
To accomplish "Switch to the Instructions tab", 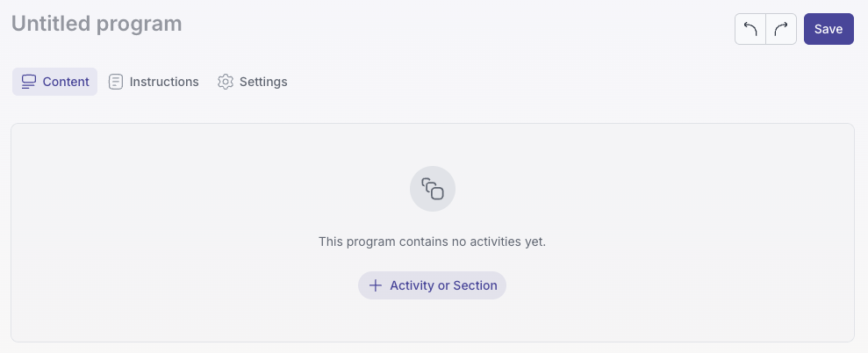I will pyautogui.click(x=154, y=82).
